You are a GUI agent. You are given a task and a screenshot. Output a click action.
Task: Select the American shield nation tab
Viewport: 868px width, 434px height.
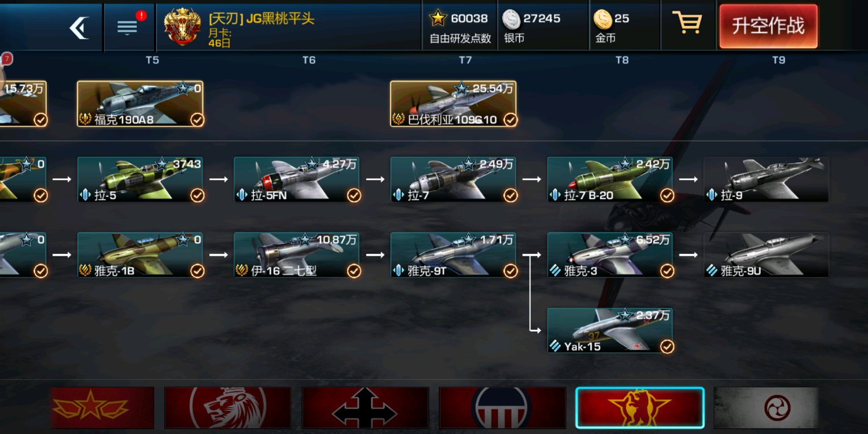click(502, 408)
